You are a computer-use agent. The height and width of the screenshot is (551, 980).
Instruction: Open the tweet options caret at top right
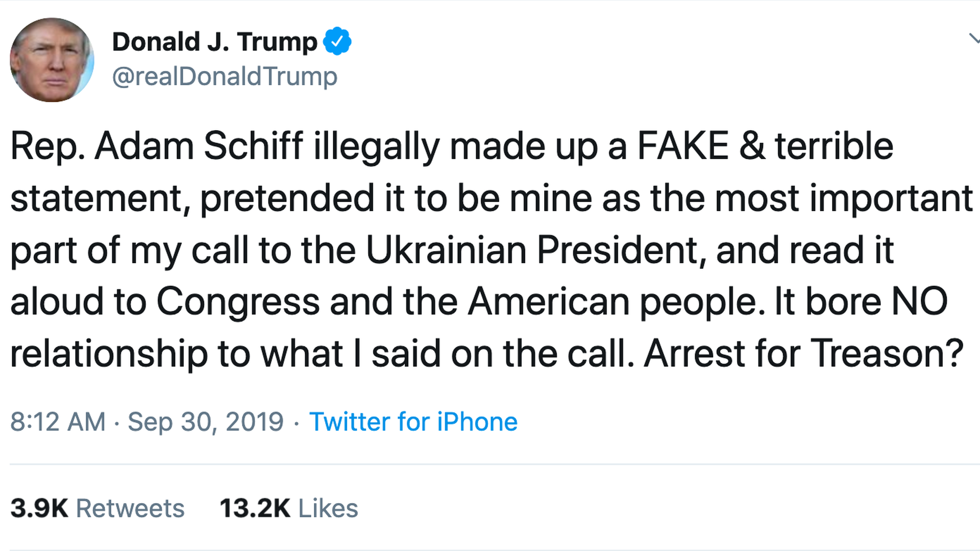coord(974,40)
